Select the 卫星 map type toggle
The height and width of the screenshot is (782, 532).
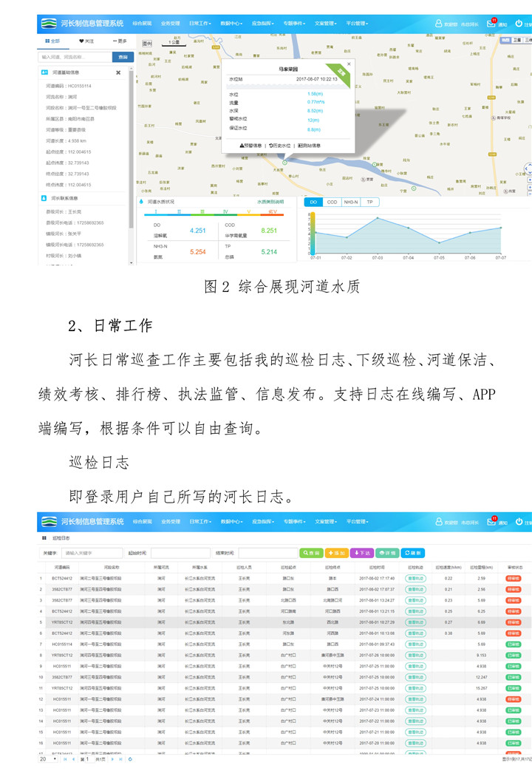pyautogui.click(x=517, y=40)
